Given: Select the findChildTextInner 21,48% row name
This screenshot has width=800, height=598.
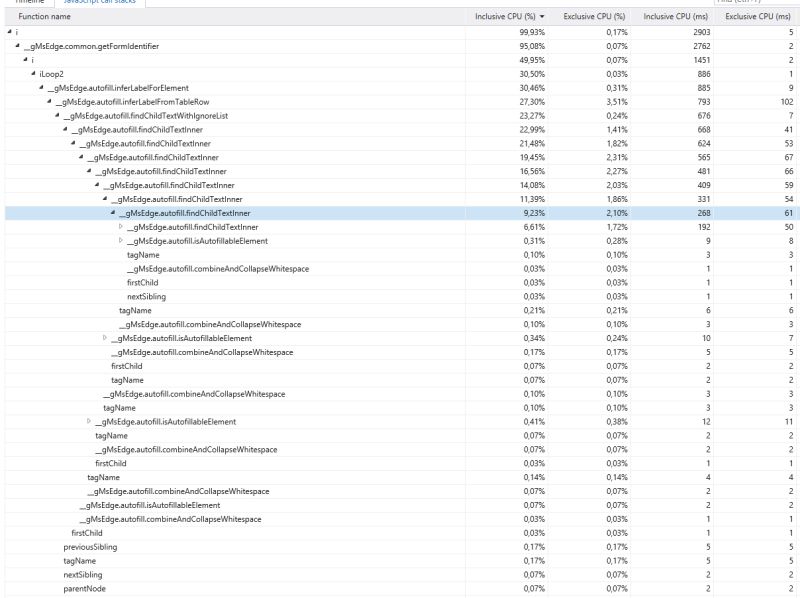Looking at the screenshot, I should (x=145, y=143).
